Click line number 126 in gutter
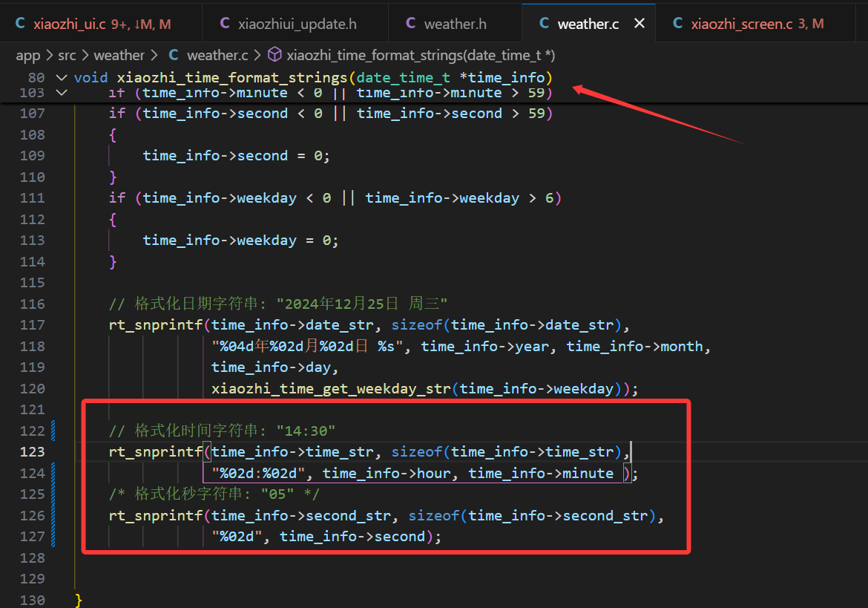Image resolution: width=868 pixels, height=608 pixels. 32,515
